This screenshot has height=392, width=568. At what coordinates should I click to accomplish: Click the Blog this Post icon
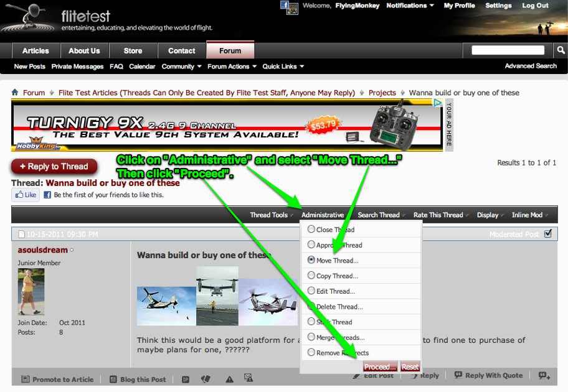(113, 380)
